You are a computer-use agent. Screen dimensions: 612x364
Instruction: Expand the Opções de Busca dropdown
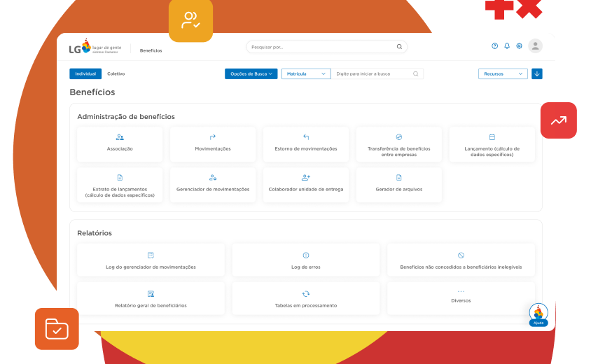coord(251,73)
